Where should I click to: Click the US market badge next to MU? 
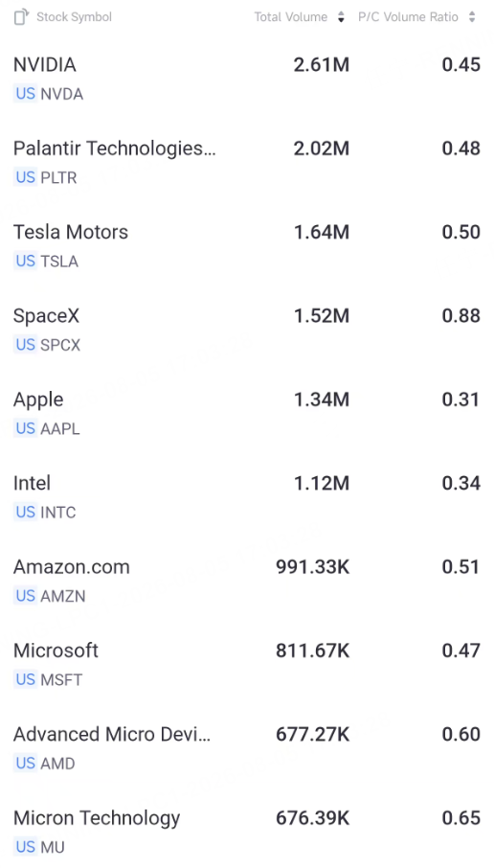tap(26, 847)
